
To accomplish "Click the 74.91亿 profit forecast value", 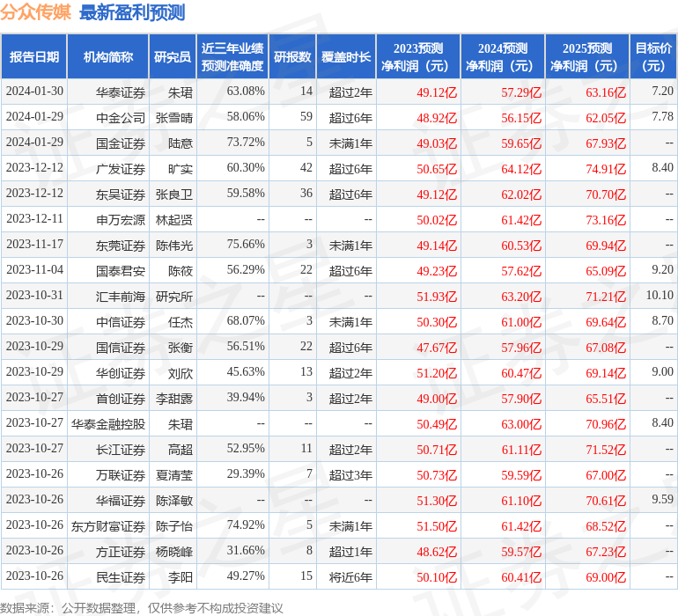I will (606, 168).
